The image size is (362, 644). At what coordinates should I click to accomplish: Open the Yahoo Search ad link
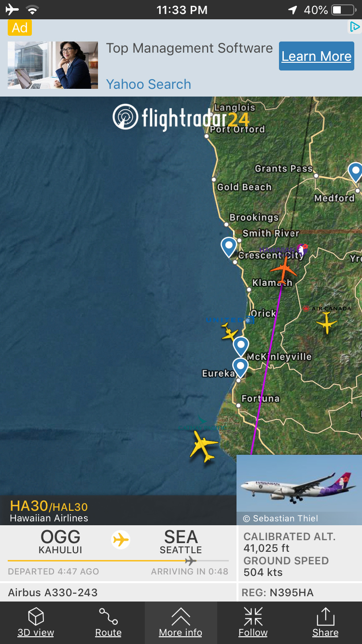[149, 84]
